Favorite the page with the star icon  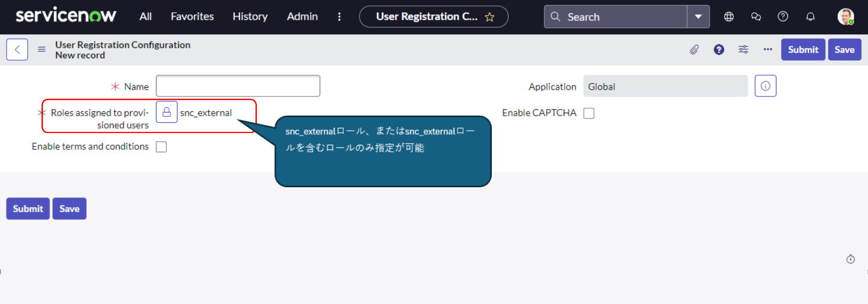tap(489, 17)
